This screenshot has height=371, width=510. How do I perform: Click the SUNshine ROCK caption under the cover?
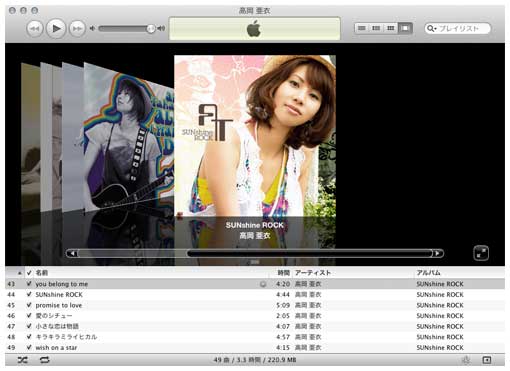click(255, 225)
